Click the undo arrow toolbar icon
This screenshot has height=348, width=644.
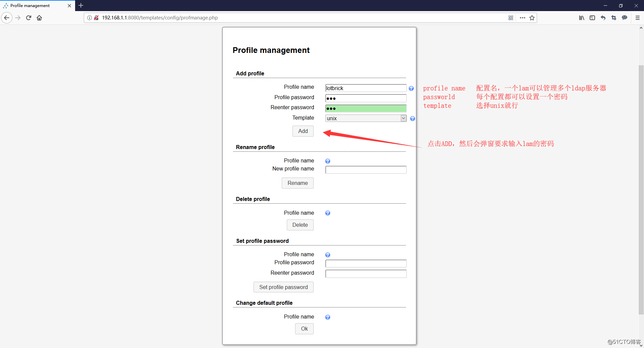pyautogui.click(x=603, y=18)
